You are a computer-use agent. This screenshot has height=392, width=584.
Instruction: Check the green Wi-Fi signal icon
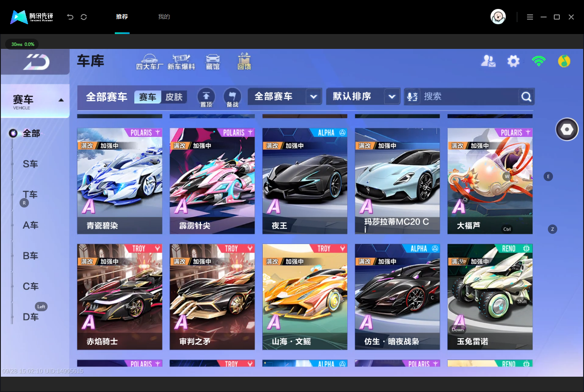point(539,61)
